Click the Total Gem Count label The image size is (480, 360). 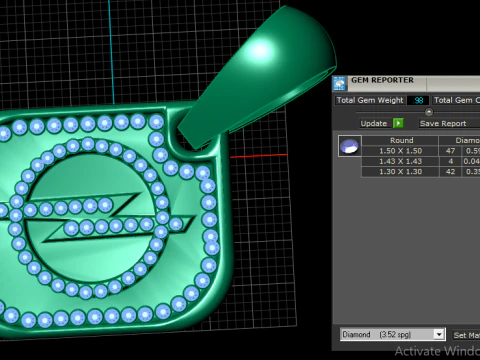point(456,100)
